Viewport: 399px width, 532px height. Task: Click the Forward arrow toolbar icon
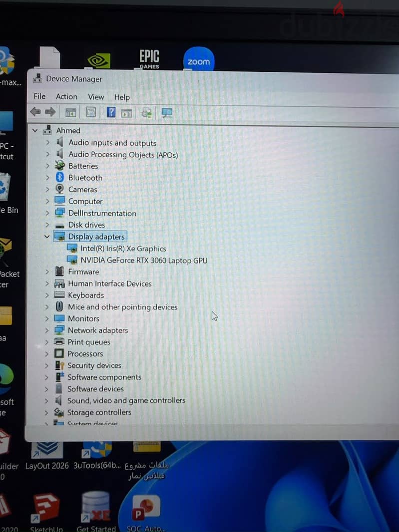point(50,112)
